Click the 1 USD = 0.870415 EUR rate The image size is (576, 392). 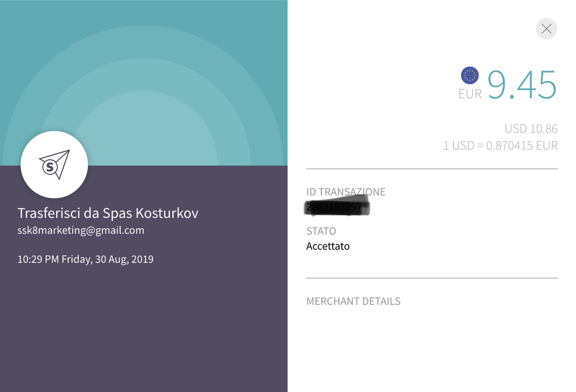500,146
